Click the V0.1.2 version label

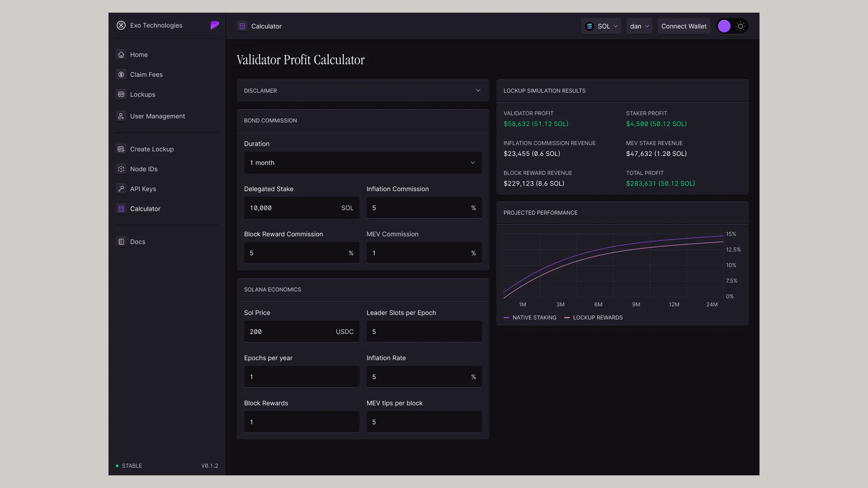tap(210, 466)
